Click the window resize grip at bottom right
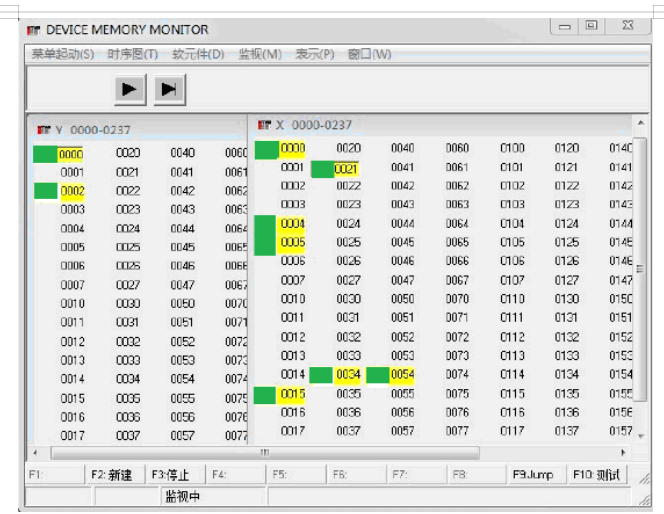Viewport: 664px width, 514px height. coord(645,500)
